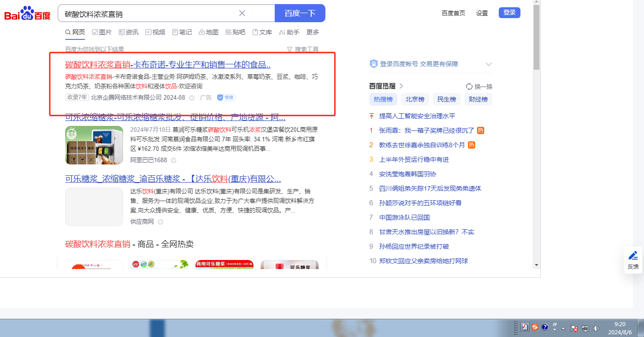644x337 pixels.
Task: Open the 可乐浓缩糖浆 result title
Action: point(175,118)
